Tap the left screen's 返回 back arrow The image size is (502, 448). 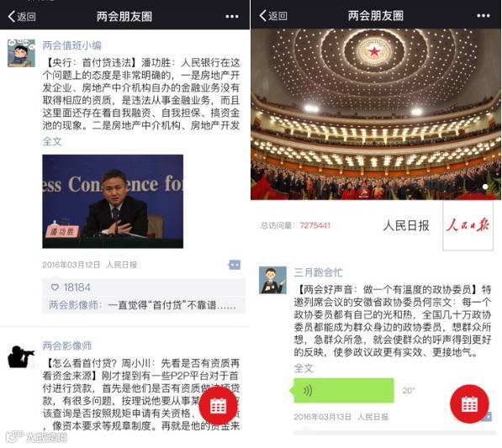click(x=22, y=16)
